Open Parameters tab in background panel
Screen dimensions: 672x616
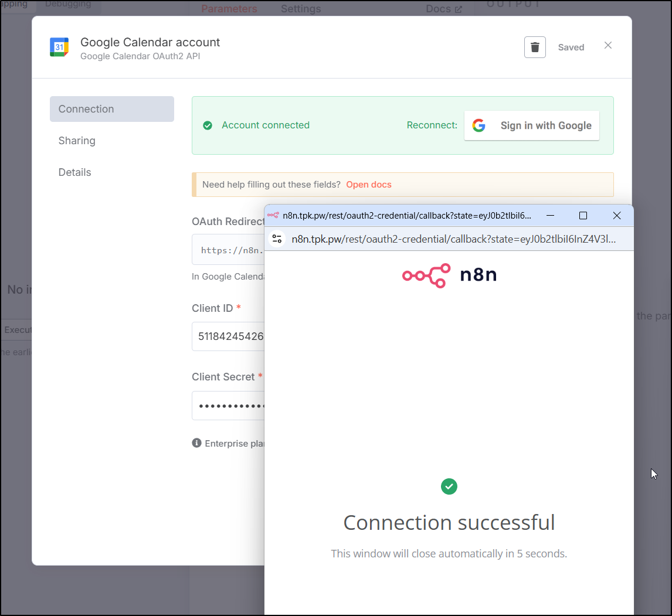229,9
